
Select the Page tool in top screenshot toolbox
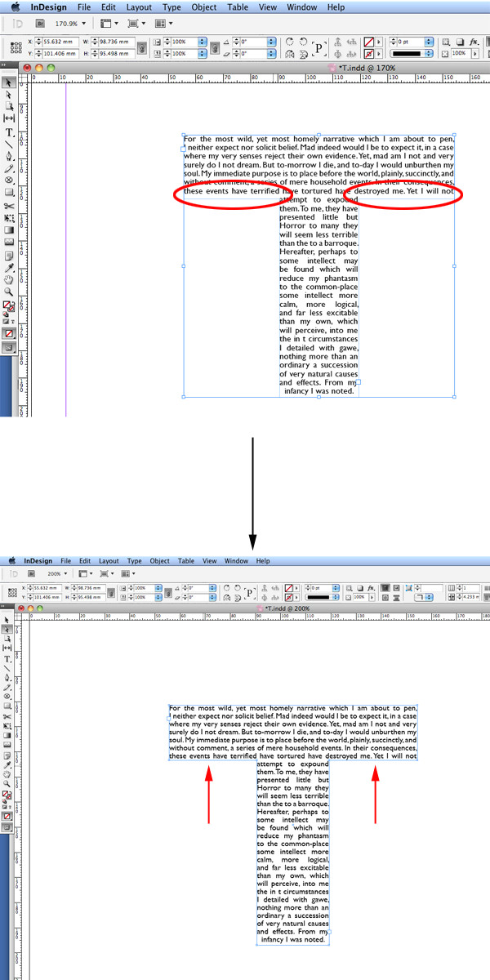coord(9,106)
